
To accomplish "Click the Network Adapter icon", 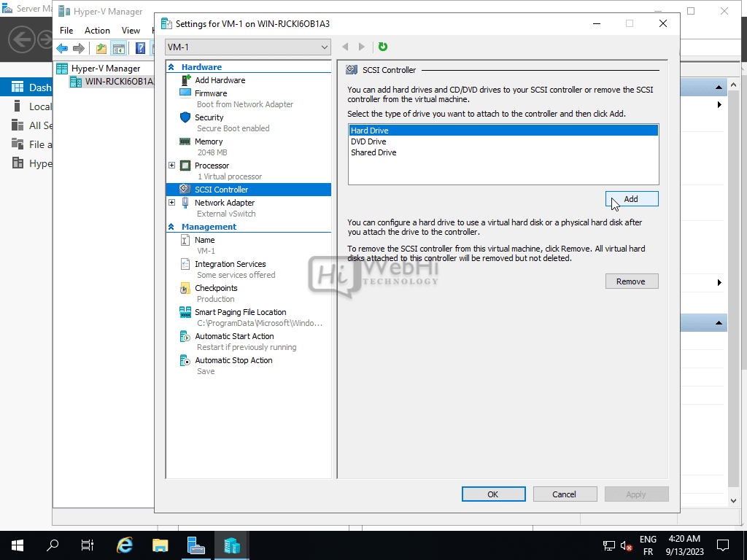I will coord(185,203).
